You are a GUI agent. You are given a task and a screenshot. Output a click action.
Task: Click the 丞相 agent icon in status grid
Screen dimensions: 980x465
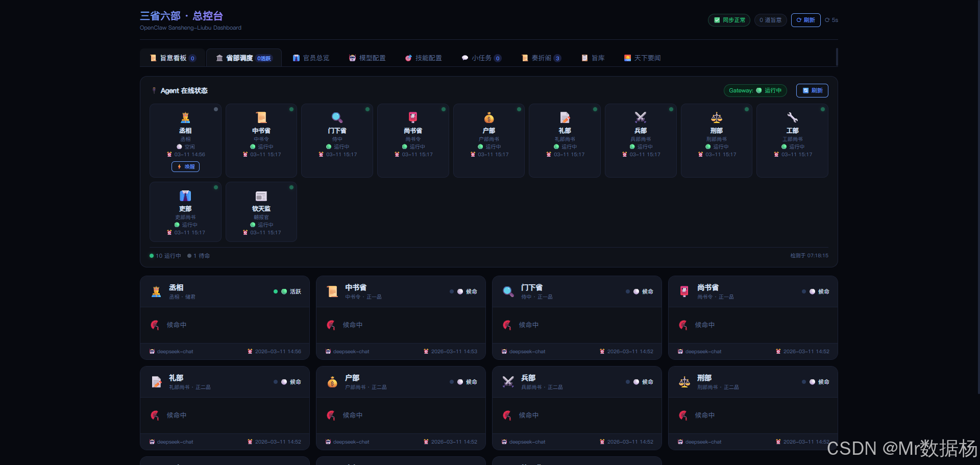click(185, 117)
